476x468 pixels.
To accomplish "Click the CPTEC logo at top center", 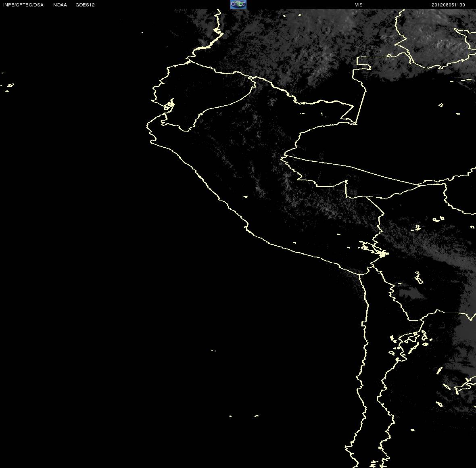I will 238,4.
